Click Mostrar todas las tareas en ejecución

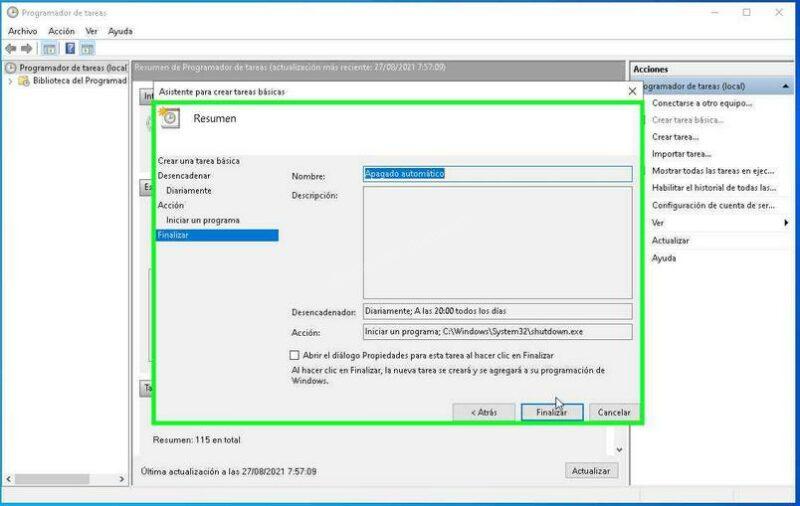713,171
